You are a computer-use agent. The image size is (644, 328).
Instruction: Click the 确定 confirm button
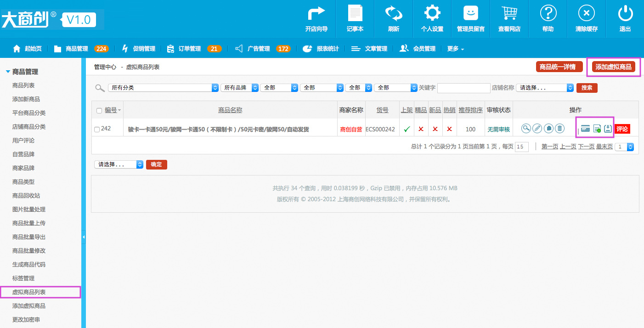pyautogui.click(x=157, y=164)
